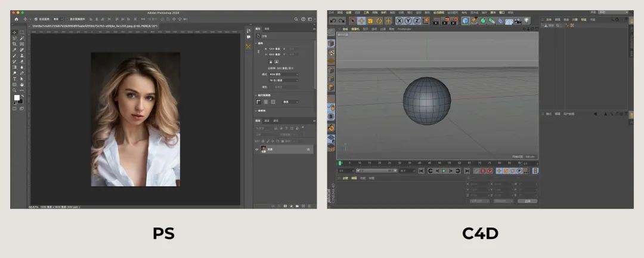Open the C4D layout dropdown at top right

coord(613,13)
